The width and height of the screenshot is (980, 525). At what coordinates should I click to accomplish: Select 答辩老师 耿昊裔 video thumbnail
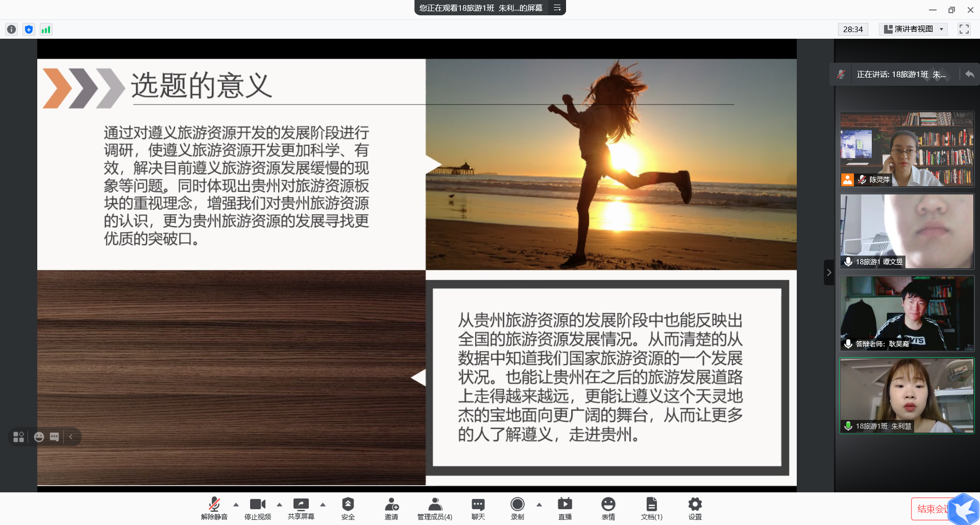click(907, 313)
